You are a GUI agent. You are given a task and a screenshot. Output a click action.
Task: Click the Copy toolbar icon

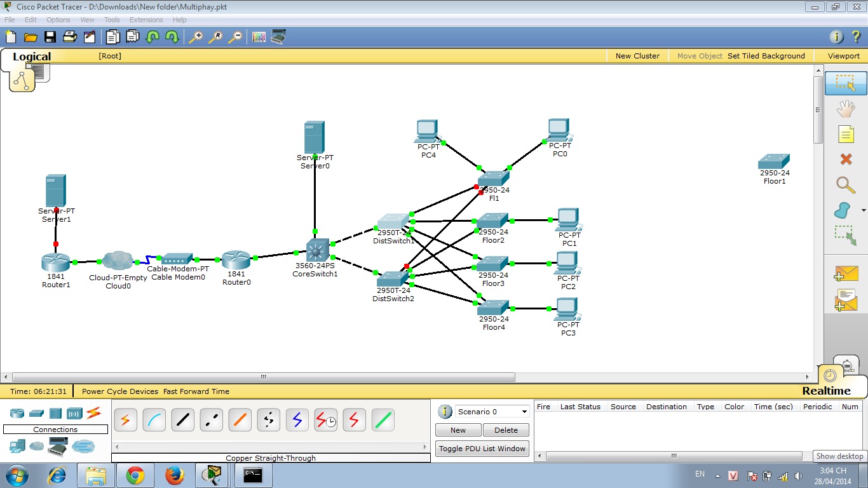tap(112, 37)
